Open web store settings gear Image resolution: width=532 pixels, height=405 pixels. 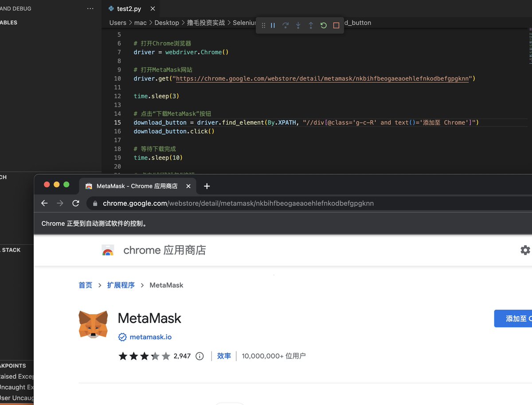[525, 250]
